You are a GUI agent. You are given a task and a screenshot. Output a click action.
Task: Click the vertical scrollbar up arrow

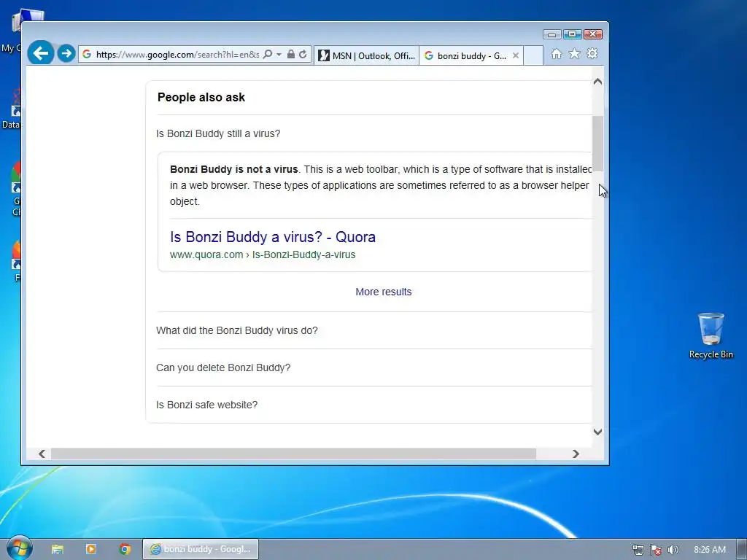click(x=597, y=82)
